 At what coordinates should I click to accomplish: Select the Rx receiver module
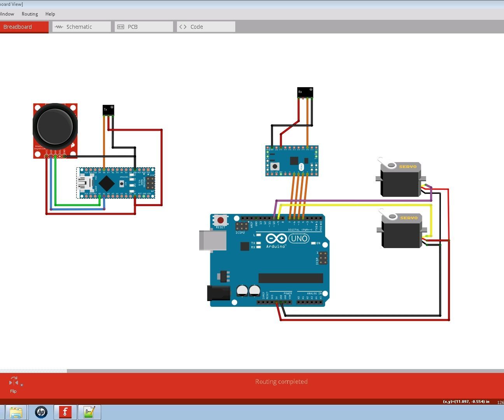pyautogui.click(x=305, y=92)
